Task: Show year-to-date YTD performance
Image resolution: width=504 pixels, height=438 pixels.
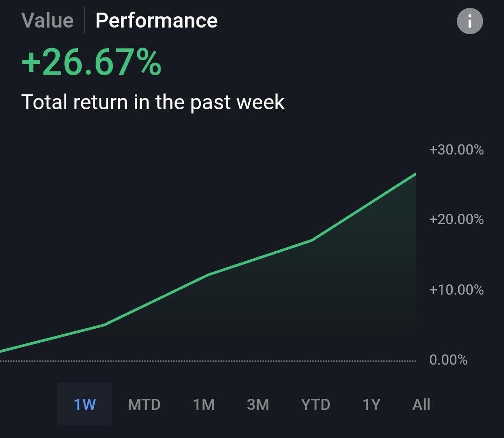Action: click(315, 404)
